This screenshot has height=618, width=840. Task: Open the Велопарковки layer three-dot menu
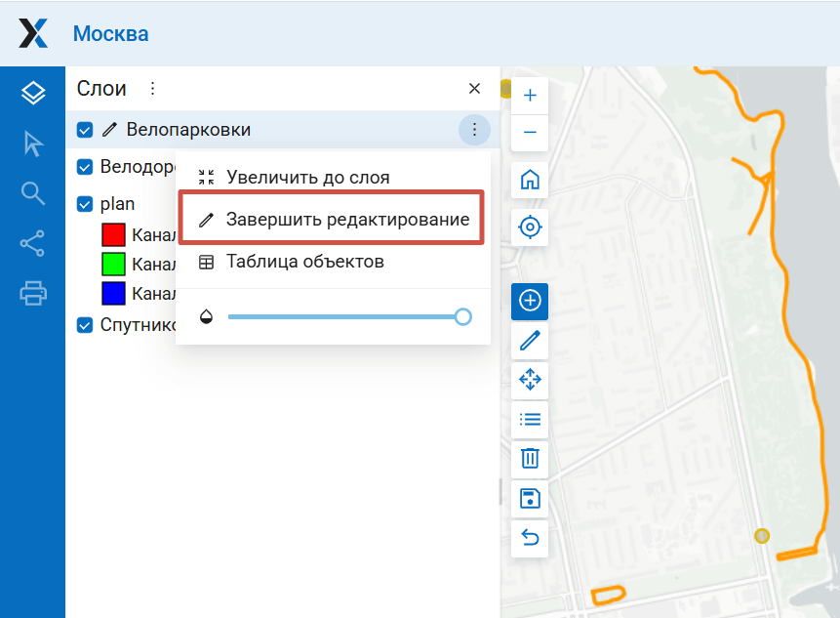point(474,130)
